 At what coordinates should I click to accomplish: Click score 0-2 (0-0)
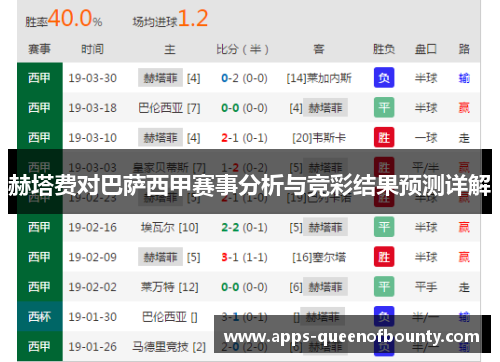point(244,78)
